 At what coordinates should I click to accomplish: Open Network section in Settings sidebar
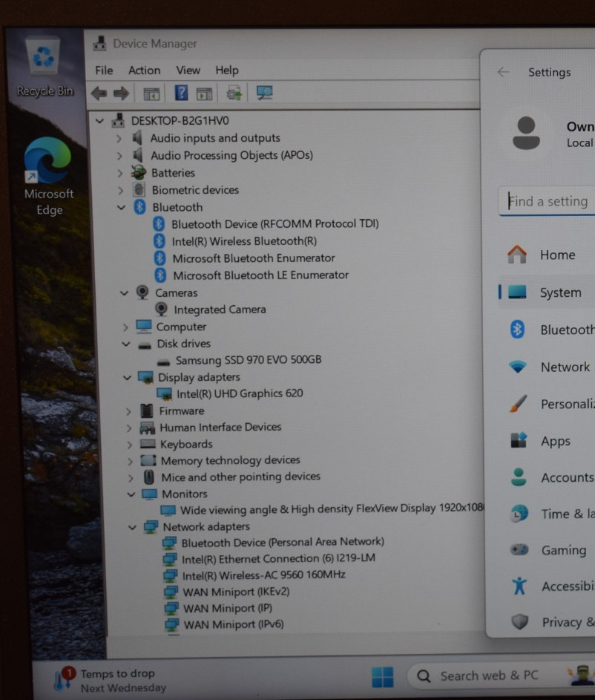tap(548, 367)
